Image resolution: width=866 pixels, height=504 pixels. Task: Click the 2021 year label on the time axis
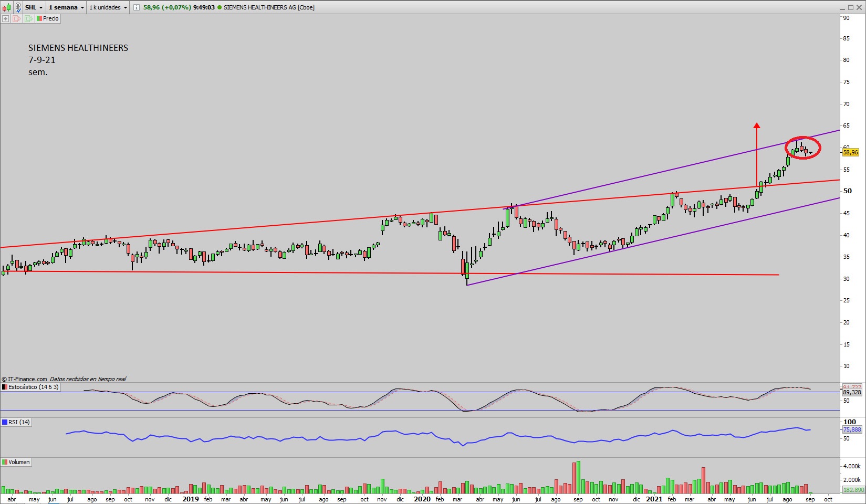654,499
